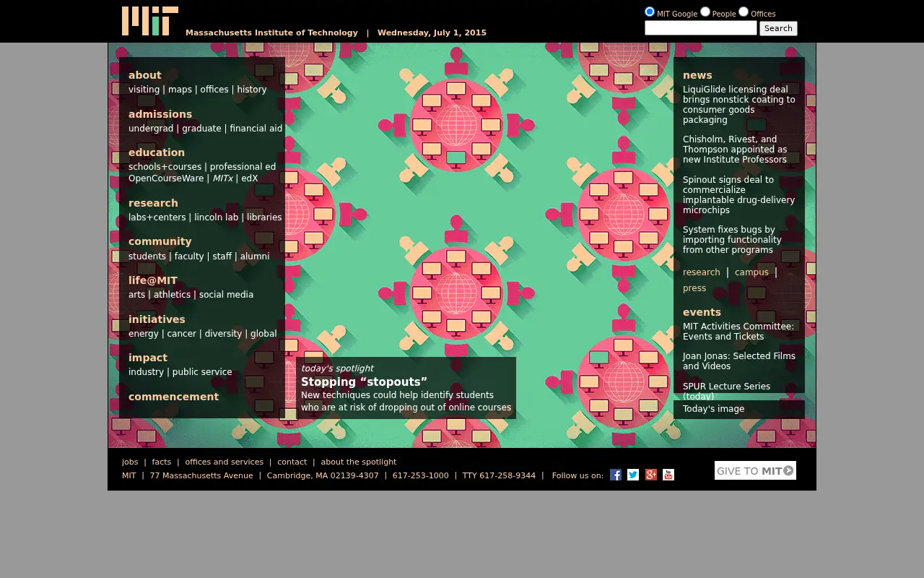Click the MIT logo

tap(150, 21)
